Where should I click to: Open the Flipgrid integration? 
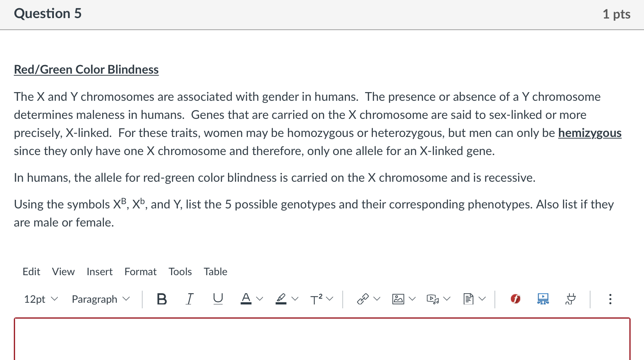[515, 298]
